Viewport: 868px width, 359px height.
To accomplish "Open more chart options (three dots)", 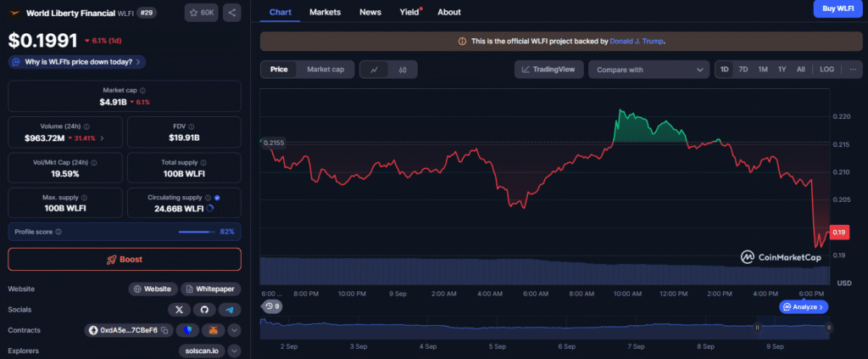I will (853, 70).
